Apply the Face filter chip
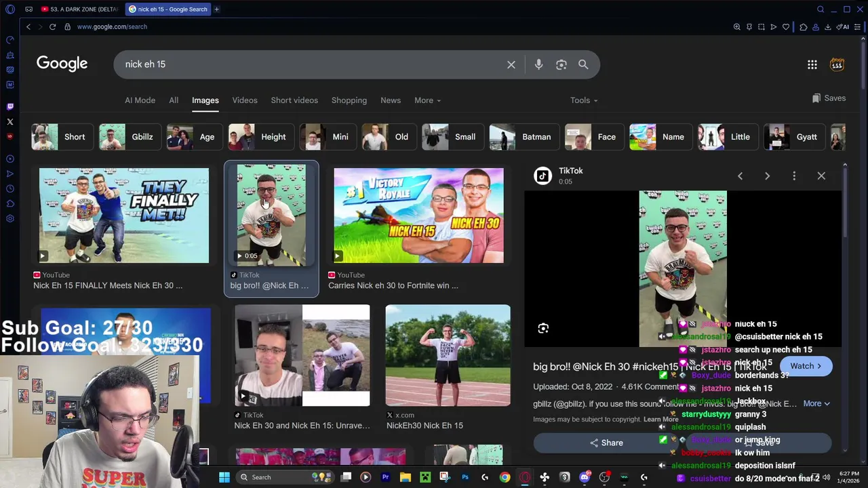The width and height of the screenshot is (868, 488). click(x=593, y=137)
